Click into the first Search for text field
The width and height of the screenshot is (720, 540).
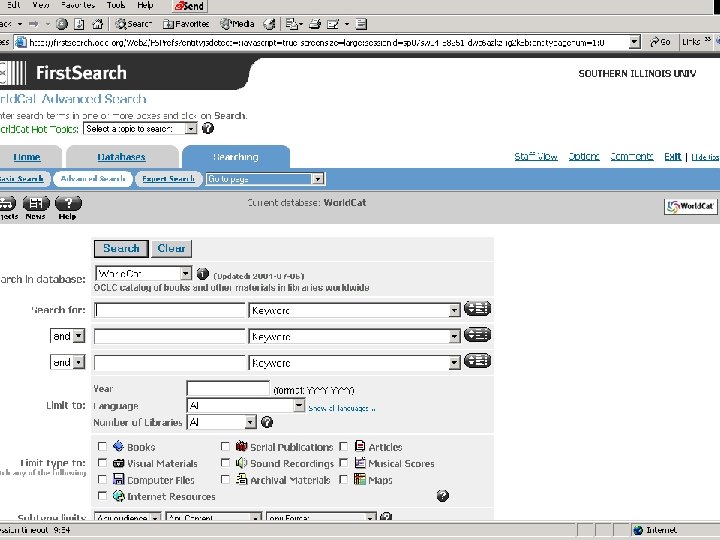click(x=169, y=310)
